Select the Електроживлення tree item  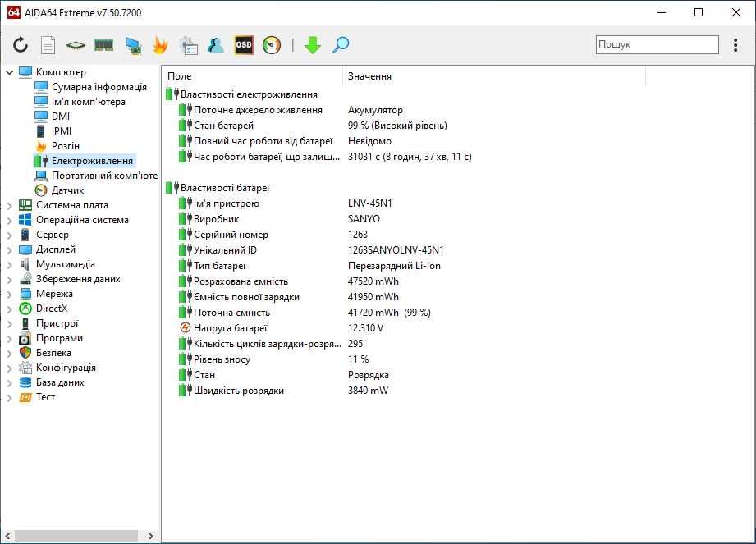click(92, 161)
